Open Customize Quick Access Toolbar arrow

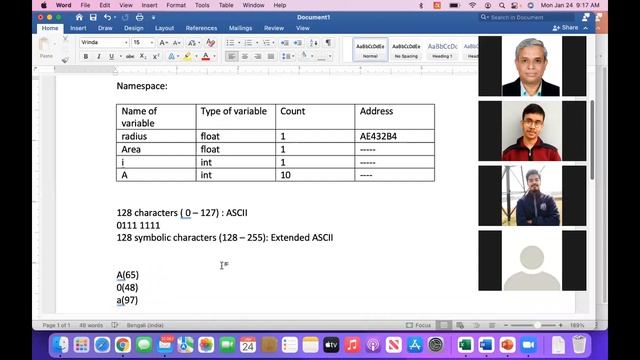point(153,18)
